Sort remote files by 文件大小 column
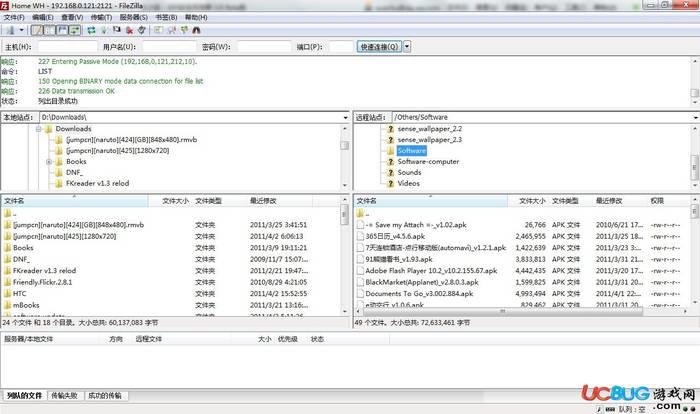 click(x=528, y=201)
